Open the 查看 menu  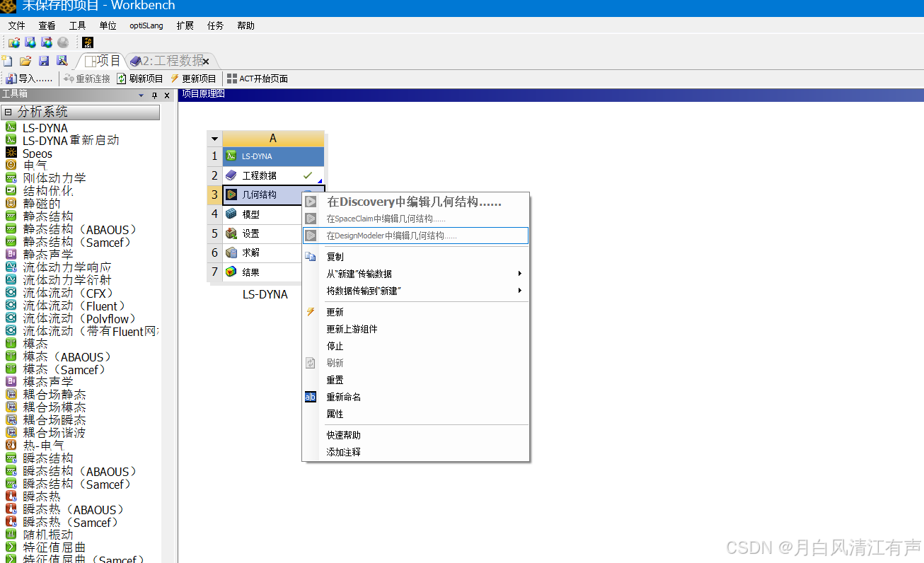click(47, 25)
